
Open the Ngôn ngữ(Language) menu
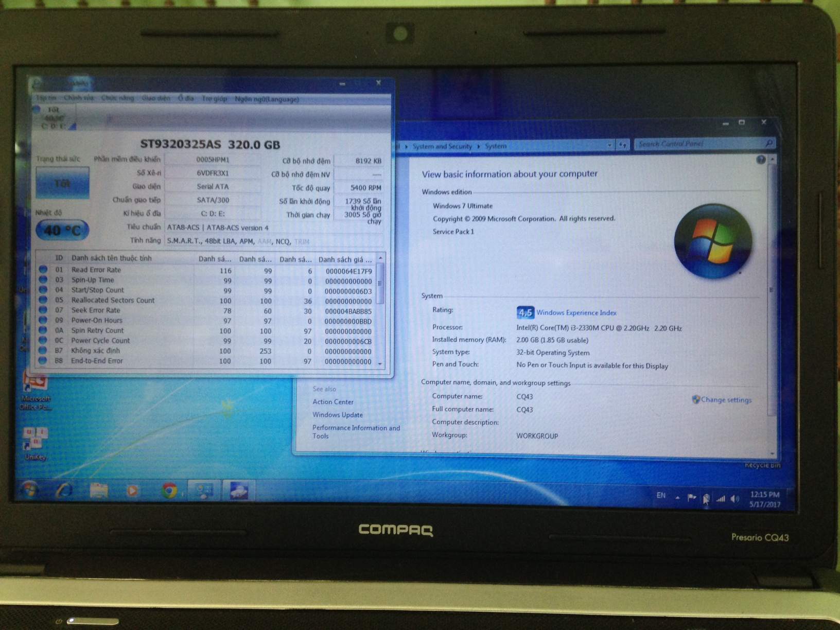267,99
